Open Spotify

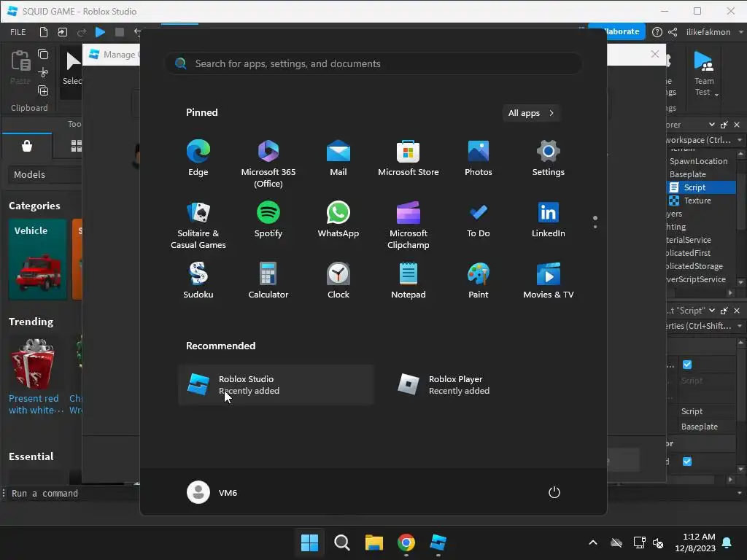[x=268, y=219]
